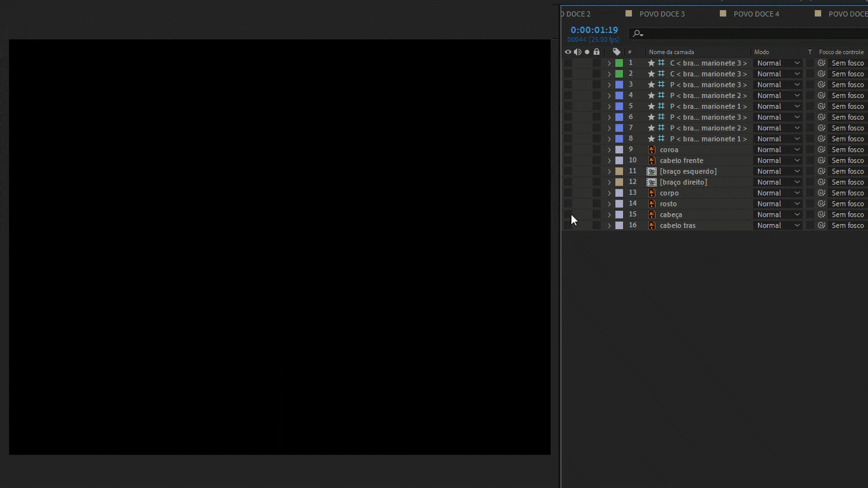Open blending mode dropdown for coroa layer
This screenshot has width=868, height=488.
[778, 150]
